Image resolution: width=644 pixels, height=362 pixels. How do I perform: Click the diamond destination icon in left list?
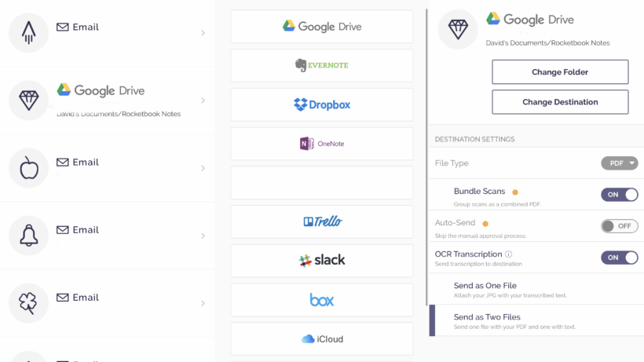pos(29,100)
